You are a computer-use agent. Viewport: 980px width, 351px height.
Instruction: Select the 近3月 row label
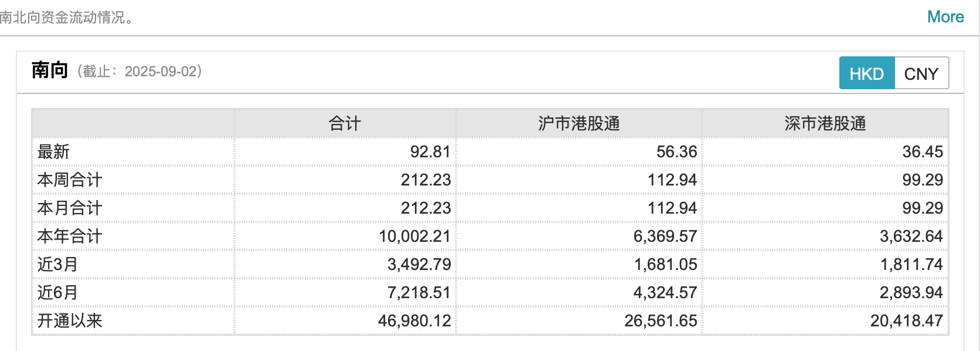57,264
